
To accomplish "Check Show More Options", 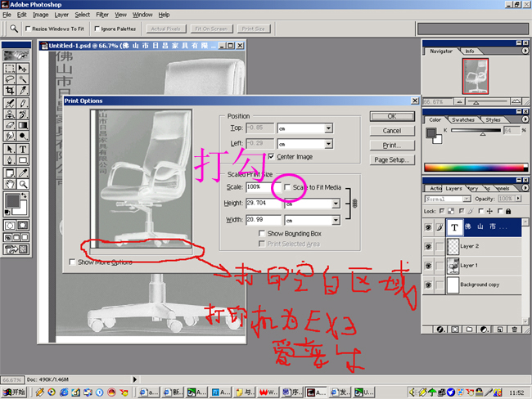I will [72, 262].
